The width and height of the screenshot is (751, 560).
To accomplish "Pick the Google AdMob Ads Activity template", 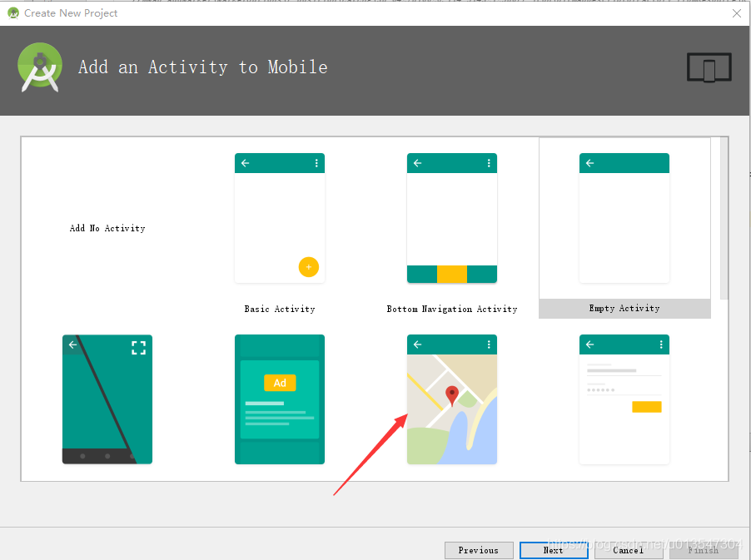I will [x=280, y=399].
